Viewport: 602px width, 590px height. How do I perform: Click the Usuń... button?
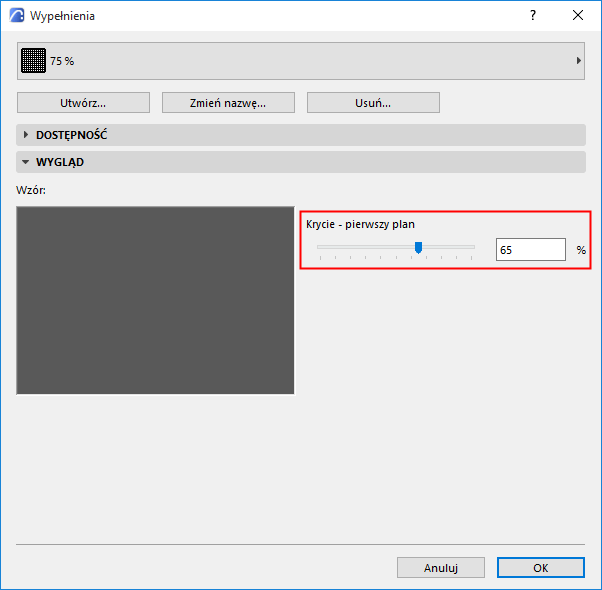pyautogui.click(x=373, y=102)
